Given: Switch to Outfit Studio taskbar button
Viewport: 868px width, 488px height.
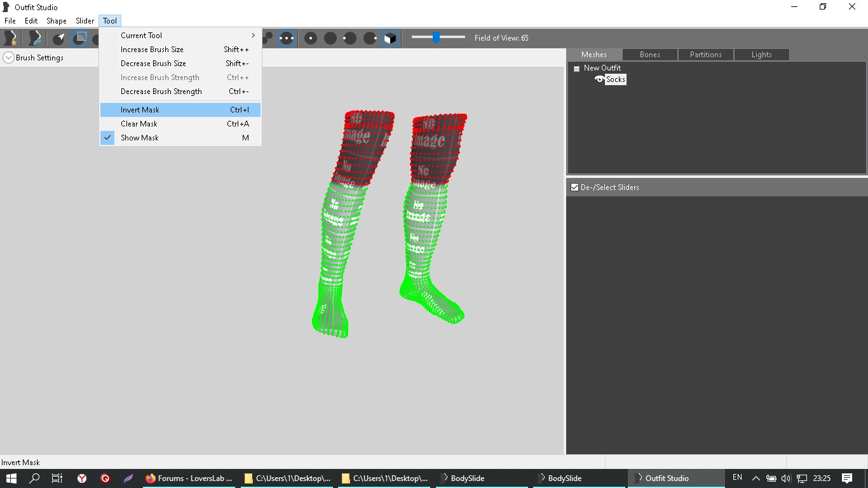Looking at the screenshot, I should click(x=676, y=478).
